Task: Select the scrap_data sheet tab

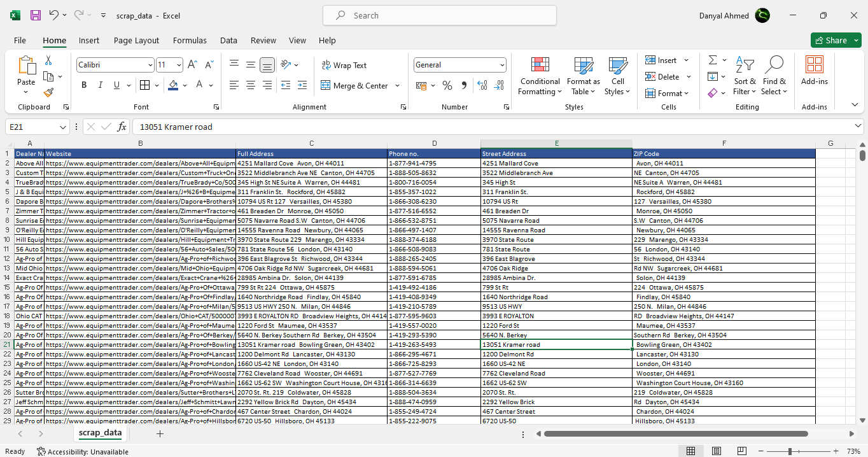Action: point(100,433)
